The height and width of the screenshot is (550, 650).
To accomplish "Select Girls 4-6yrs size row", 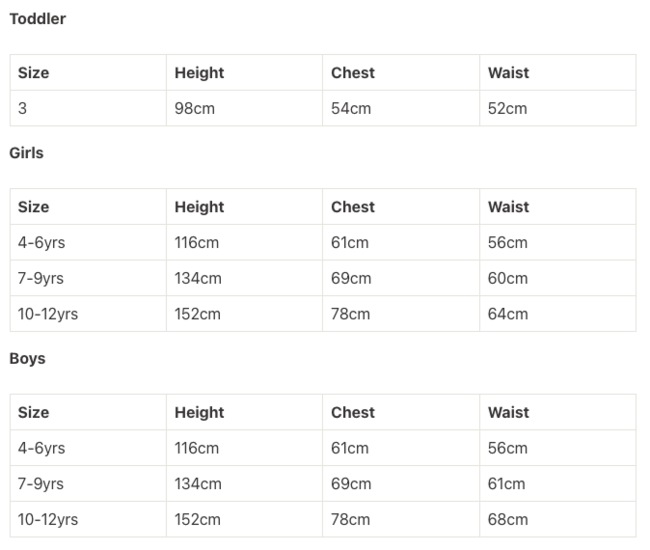I will (323, 242).
